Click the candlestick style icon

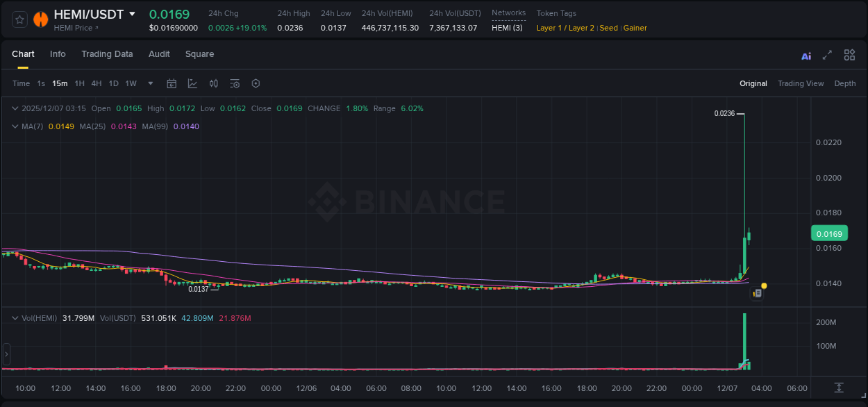214,83
